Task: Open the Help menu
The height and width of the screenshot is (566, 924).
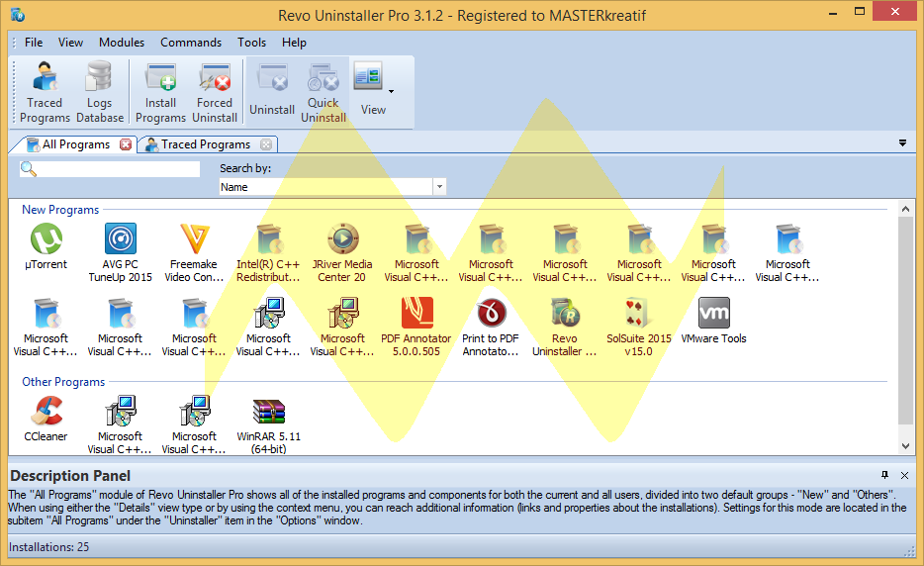Action: pyautogui.click(x=294, y=43)
